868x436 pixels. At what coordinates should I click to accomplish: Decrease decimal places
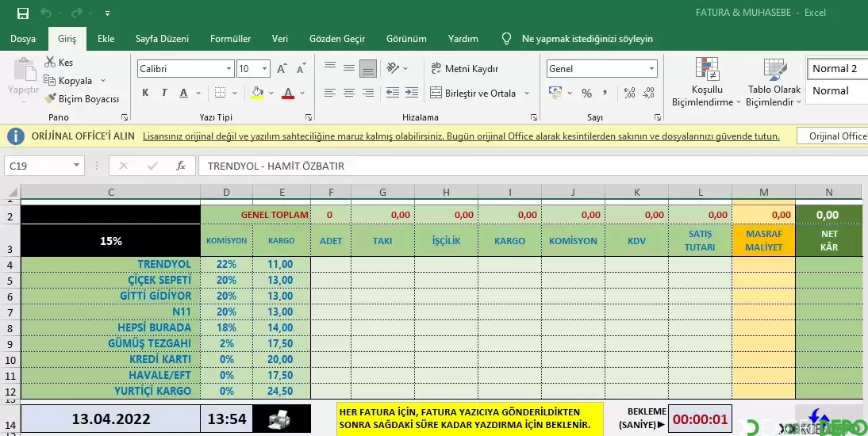(649, 93)
